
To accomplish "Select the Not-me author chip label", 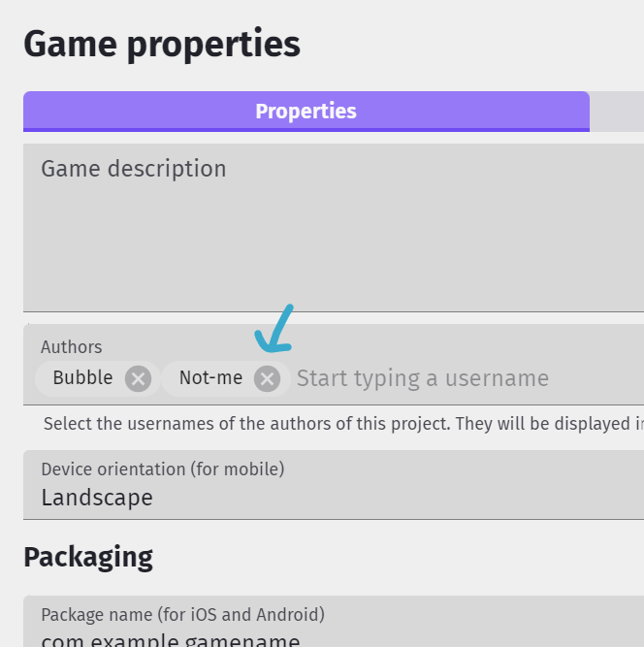I will click(x=210, y=378).
